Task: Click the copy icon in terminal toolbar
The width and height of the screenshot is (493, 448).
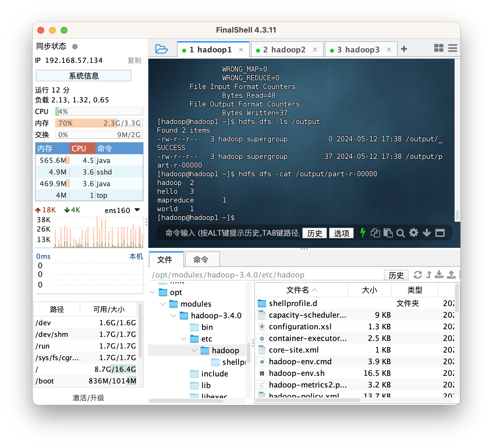Action: point(375,233)
